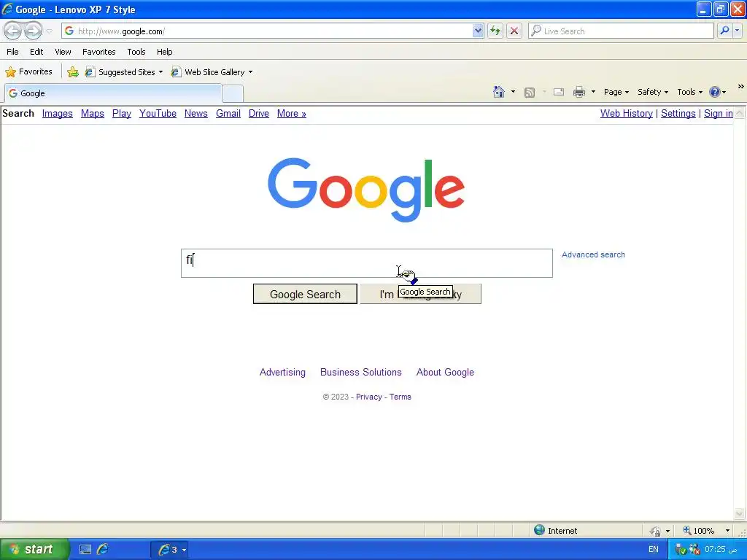
Task: Open the Windows start button
Action: (x=34, y=550)
